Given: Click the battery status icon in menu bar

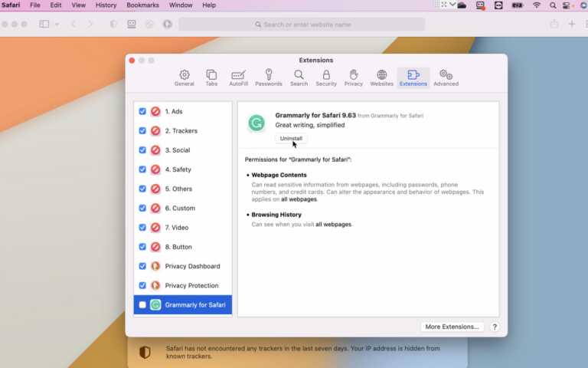Looking at the screenshot, I should pyautogui.click(x=518, y=5).
